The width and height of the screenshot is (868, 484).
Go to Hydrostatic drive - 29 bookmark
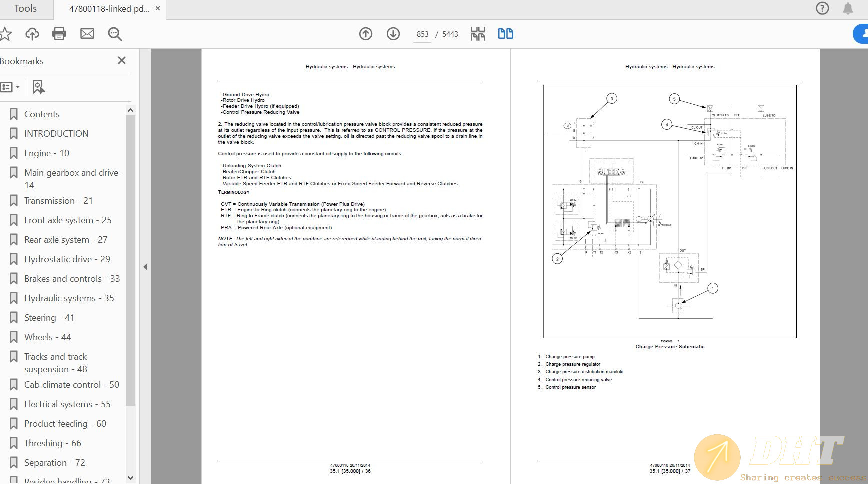pyautogui.click(x=67, y=259)
